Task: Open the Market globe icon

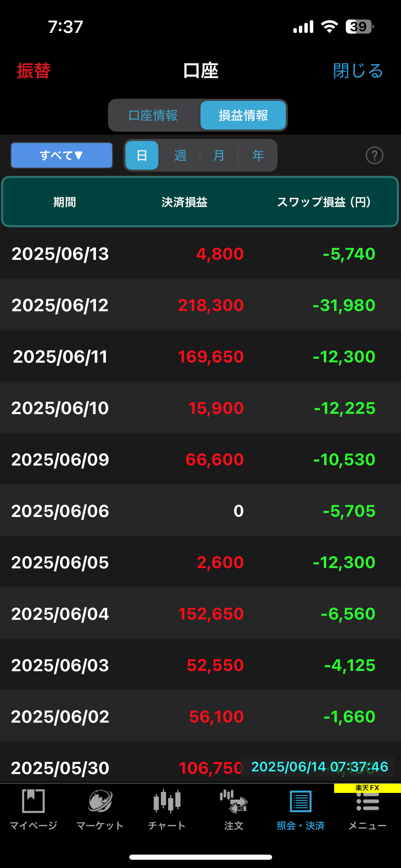Action: coord(100,801)
